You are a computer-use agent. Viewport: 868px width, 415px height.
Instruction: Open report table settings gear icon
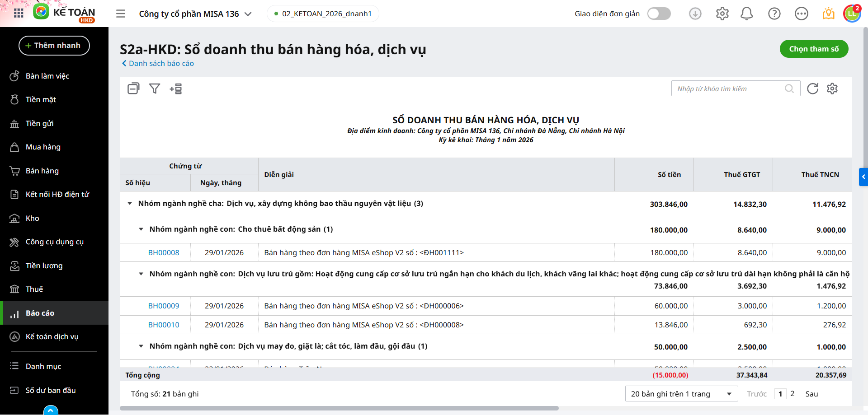[832, 89]
